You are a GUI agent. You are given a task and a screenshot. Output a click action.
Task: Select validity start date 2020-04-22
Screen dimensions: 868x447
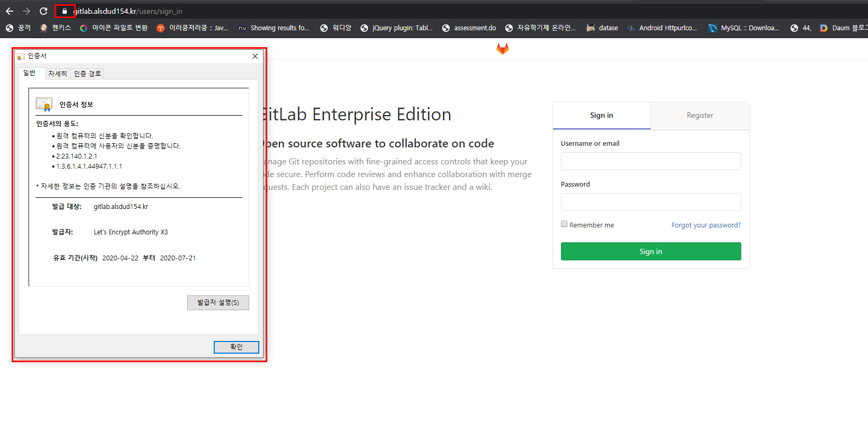[120, 258]
